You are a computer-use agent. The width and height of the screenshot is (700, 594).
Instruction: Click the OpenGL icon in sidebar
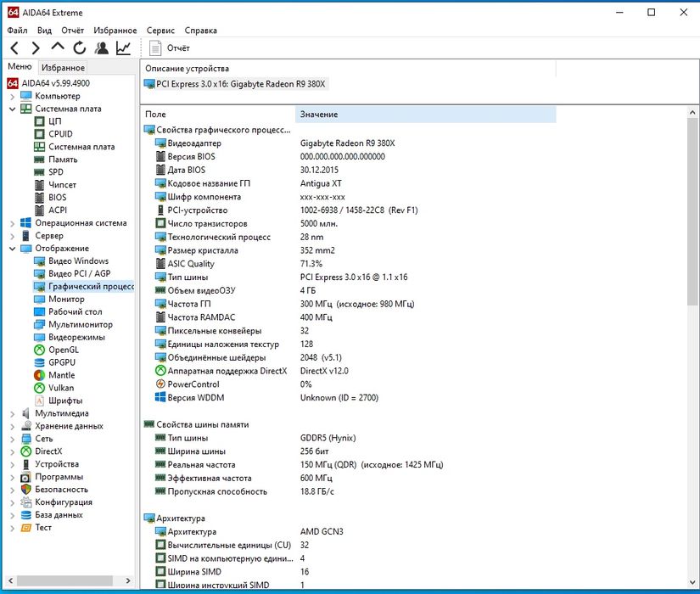tap(39, 350)
